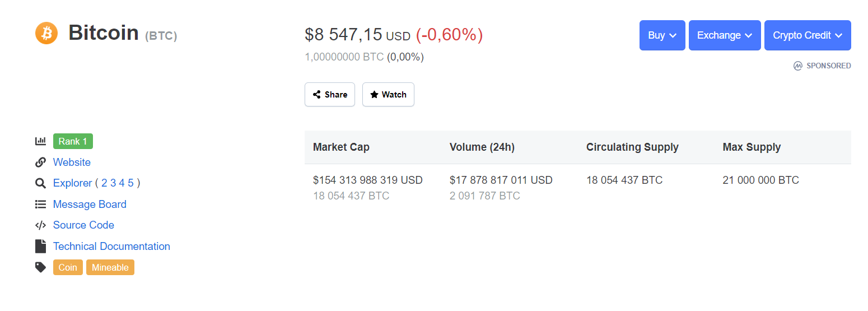The width and height of the screenshot is (868, 311).
Task: Open the Crypto Credit dropdown
Action: tap(808, 35)
